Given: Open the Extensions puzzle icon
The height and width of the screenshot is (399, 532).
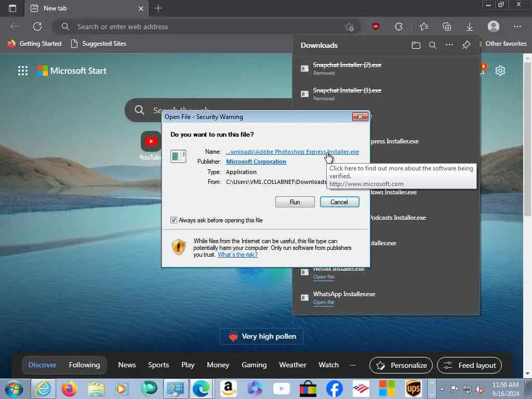Looking at the screenshot, I should coord(398,26).
